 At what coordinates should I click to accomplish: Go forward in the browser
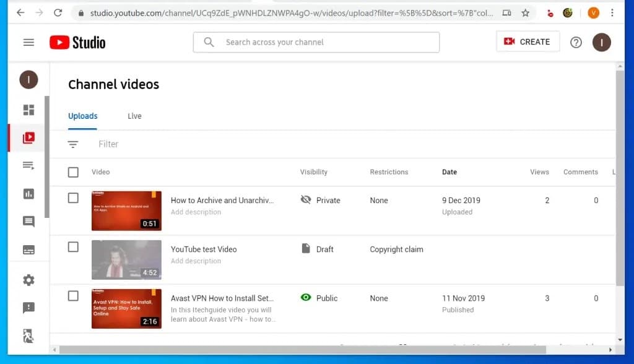coord(39,13)
